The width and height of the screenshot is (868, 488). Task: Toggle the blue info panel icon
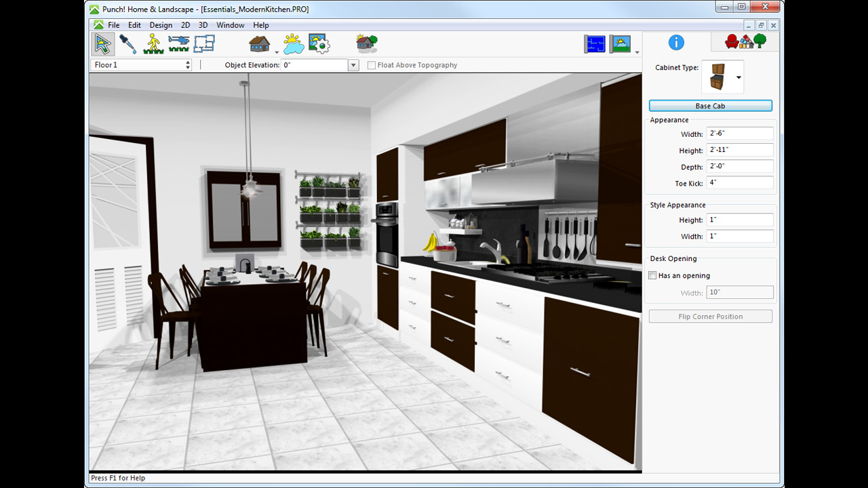click(x=676, y=42)
